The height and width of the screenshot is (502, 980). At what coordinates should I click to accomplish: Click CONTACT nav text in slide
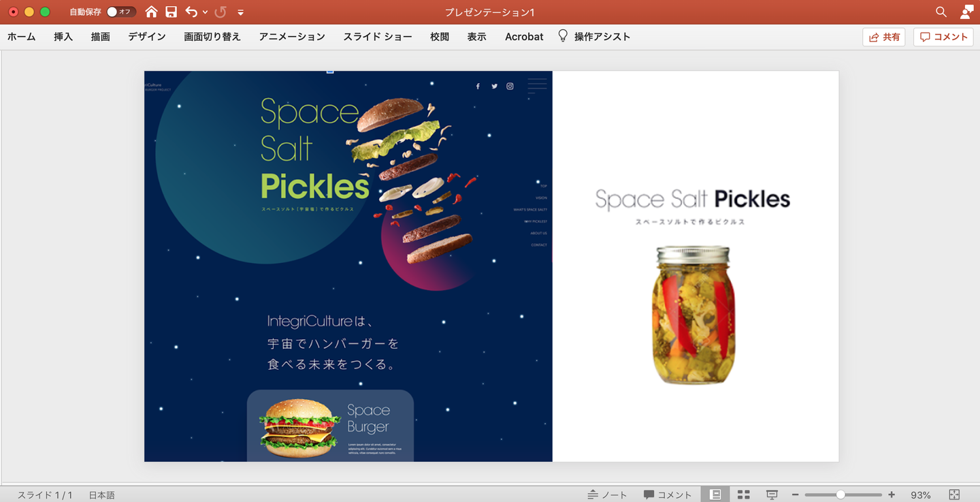(539, 245)
